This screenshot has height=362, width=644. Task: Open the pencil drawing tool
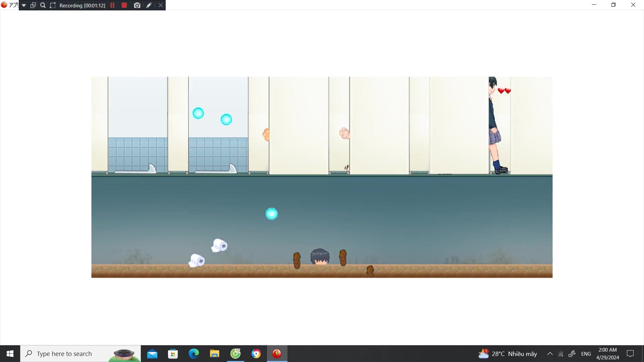point(149,5)
